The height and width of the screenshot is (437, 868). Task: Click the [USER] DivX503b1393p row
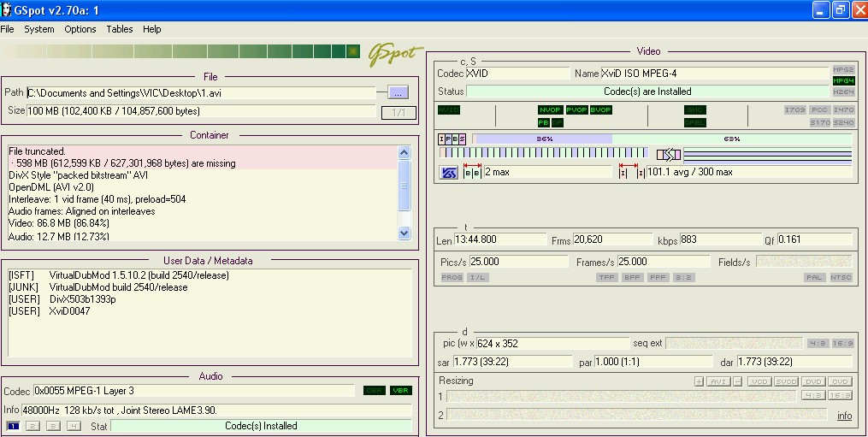tap(62, 299)
